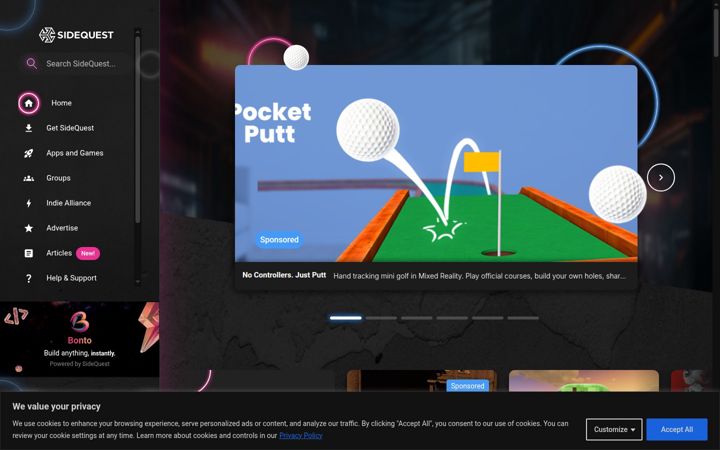
Task: Click the Hand tracking mini golf description text
Action: (x=479, y=276)
